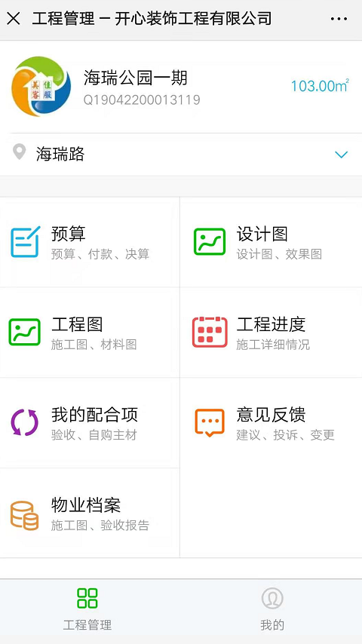Switch to the 我的 profile tab
The height and width of the screenshot is (644, 362).
pyautogui.click(x=272, y=609)
